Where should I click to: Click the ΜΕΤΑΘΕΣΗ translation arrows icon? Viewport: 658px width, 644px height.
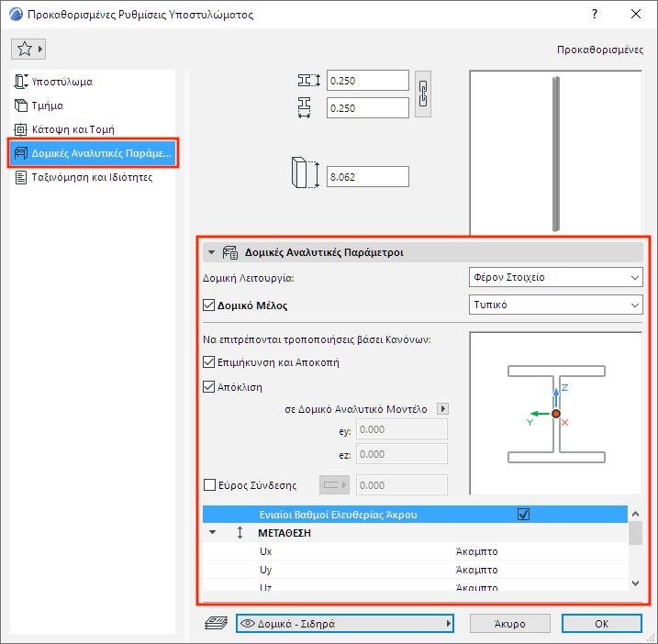[x=240, y=532]
